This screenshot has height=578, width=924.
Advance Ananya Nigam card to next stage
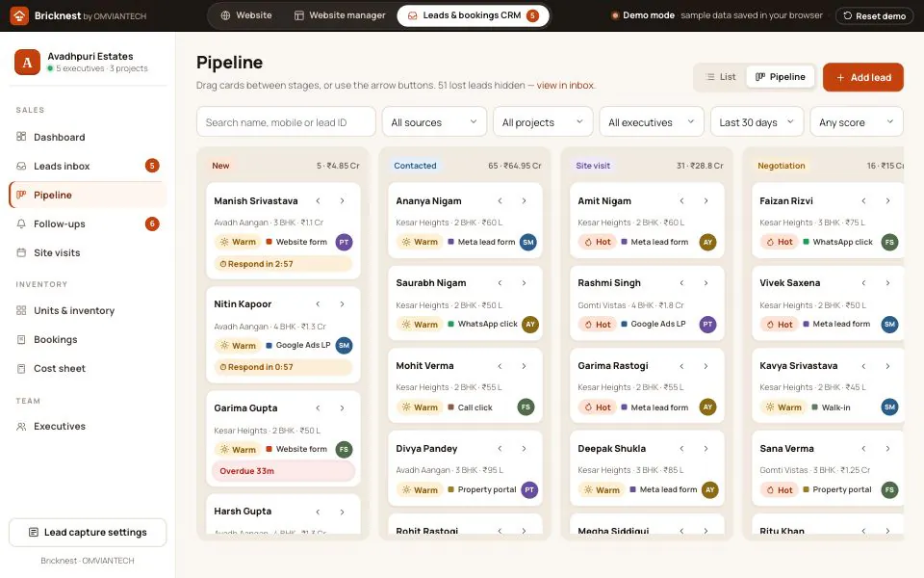tap(524, 201)
